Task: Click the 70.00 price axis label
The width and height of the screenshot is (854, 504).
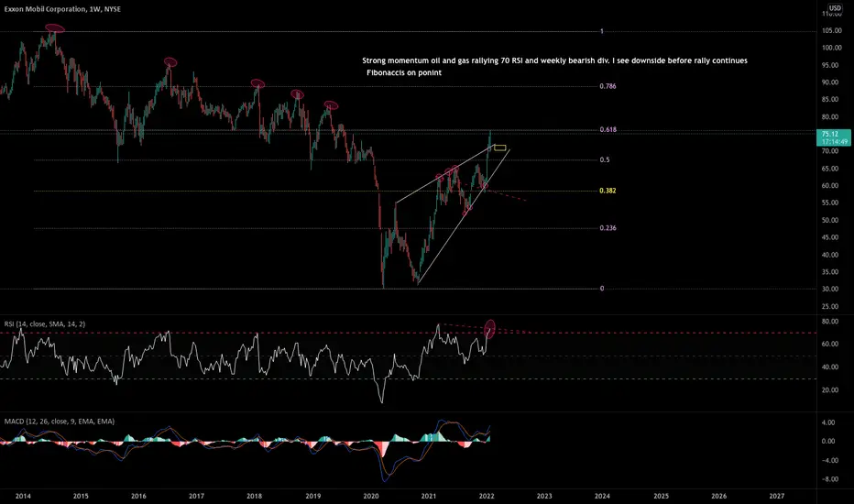Action: point(832,151)
